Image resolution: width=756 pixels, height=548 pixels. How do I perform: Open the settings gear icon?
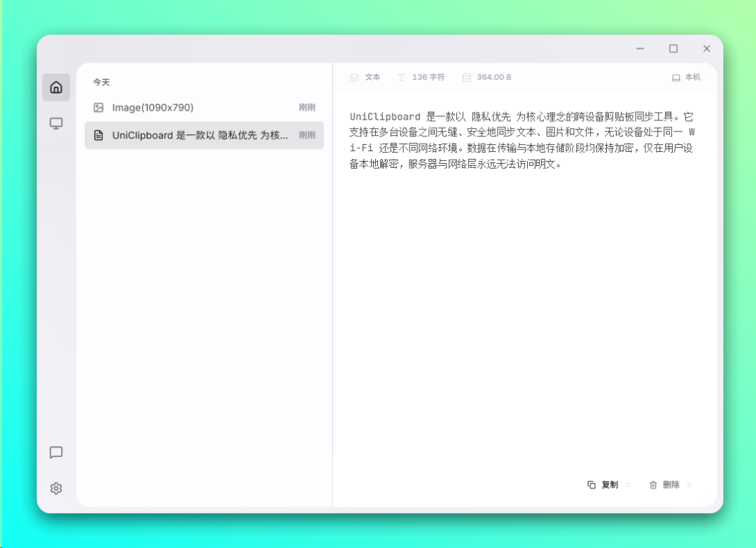tap(56, 489)
